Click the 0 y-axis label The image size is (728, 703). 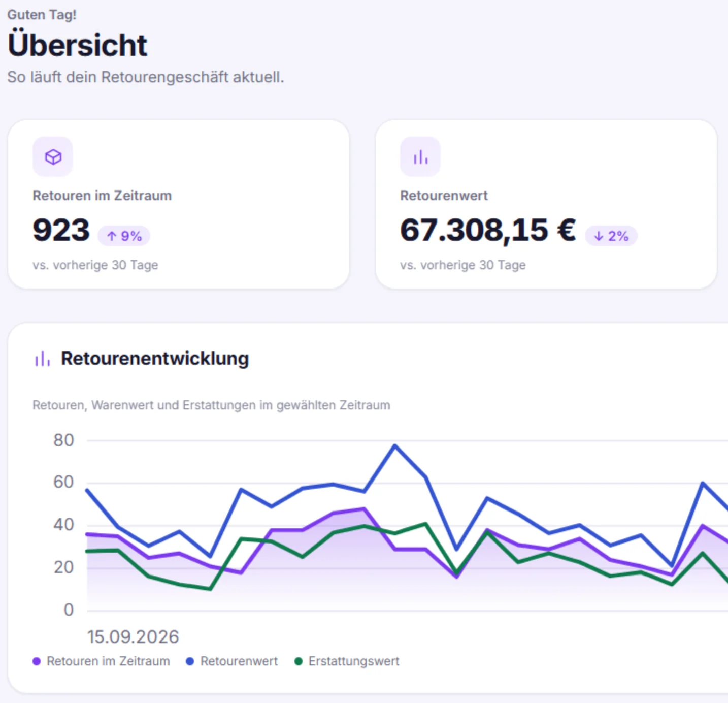point(69,610)
